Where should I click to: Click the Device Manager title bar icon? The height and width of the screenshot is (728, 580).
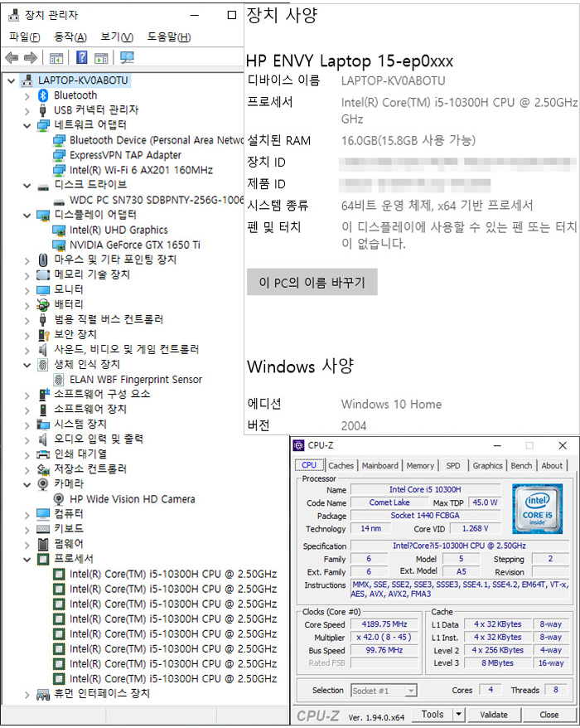[14, 15]
